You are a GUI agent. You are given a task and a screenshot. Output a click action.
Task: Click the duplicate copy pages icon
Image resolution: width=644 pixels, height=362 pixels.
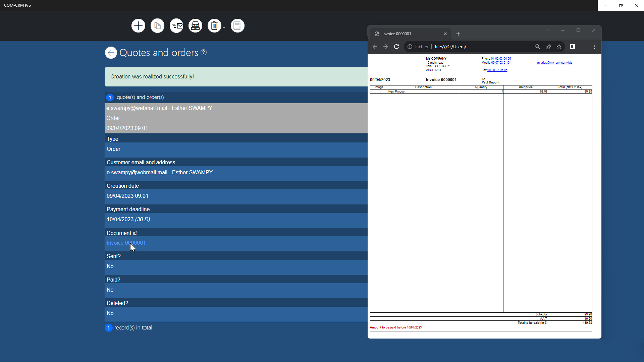coord(157,26)
